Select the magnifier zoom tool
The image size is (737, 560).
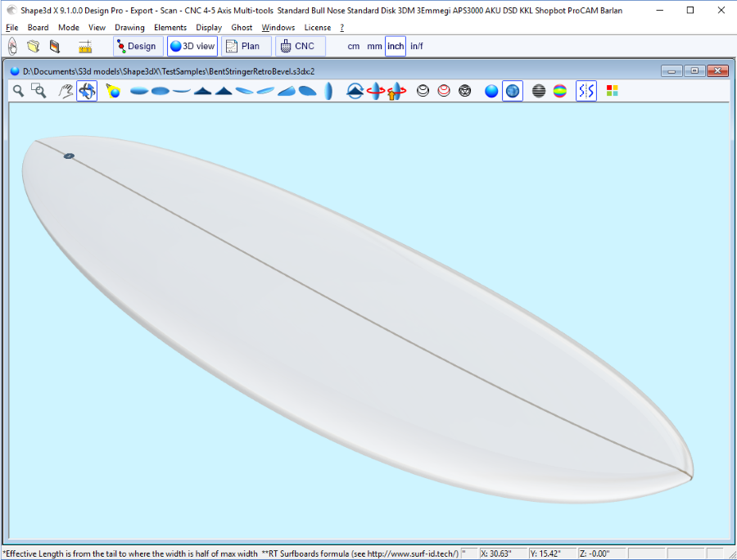coord(18,91)
